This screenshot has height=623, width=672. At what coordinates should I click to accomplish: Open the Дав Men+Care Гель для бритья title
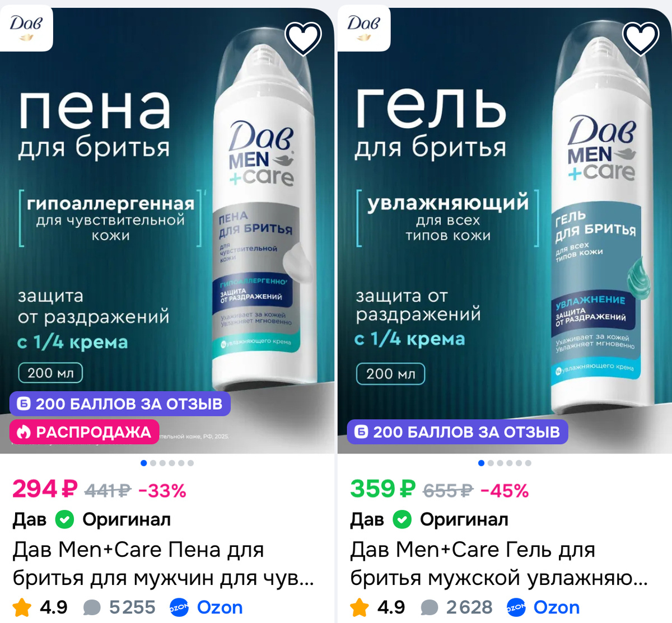click(499, 564)
